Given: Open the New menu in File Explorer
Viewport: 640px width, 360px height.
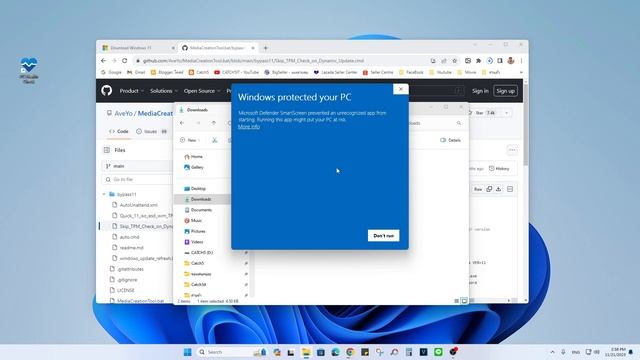Looking at the screenshot, I should coord(190,140).
